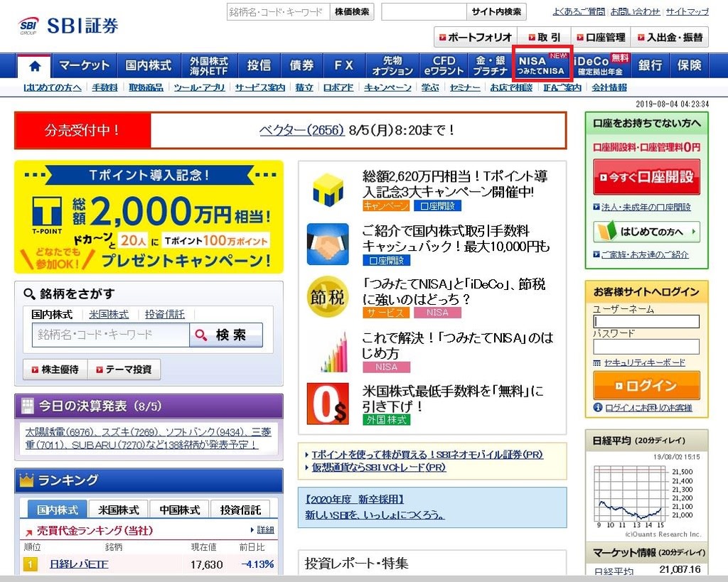
Task: Open the 国内株式 navigation menu
Action: click(148, 66)
